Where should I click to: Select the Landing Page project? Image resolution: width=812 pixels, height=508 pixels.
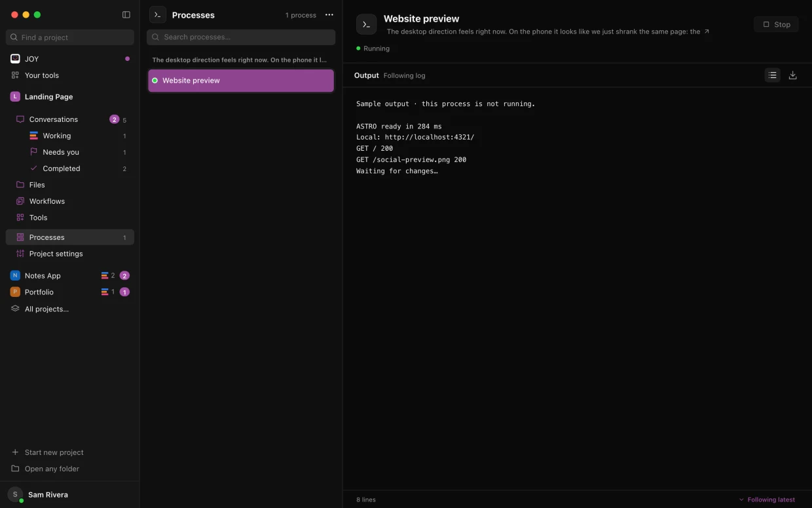[70, 96]
